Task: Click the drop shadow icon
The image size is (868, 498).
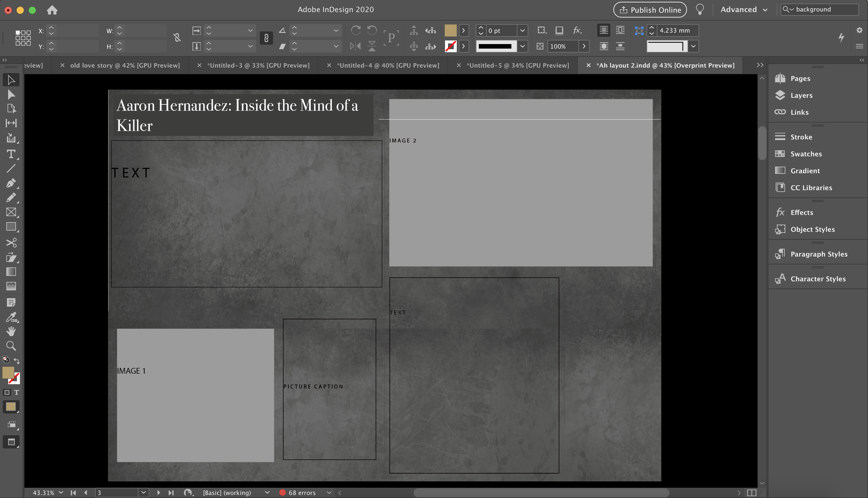Action: click(x=559, y=30)
